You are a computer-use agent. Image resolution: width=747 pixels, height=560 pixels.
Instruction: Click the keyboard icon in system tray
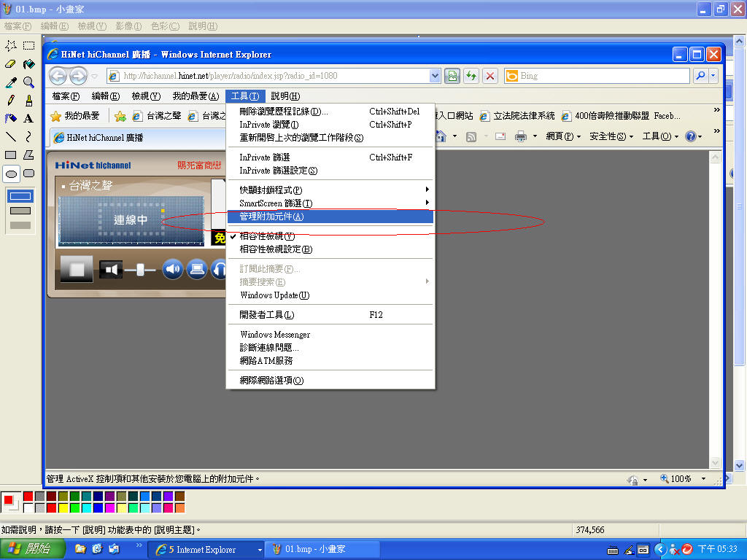tap(613, 550)
